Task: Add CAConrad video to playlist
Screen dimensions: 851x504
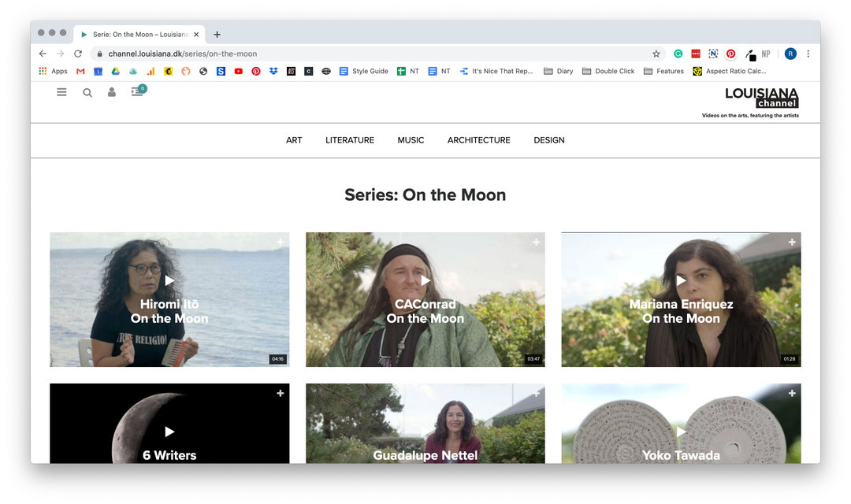Action: pos(537,242)
